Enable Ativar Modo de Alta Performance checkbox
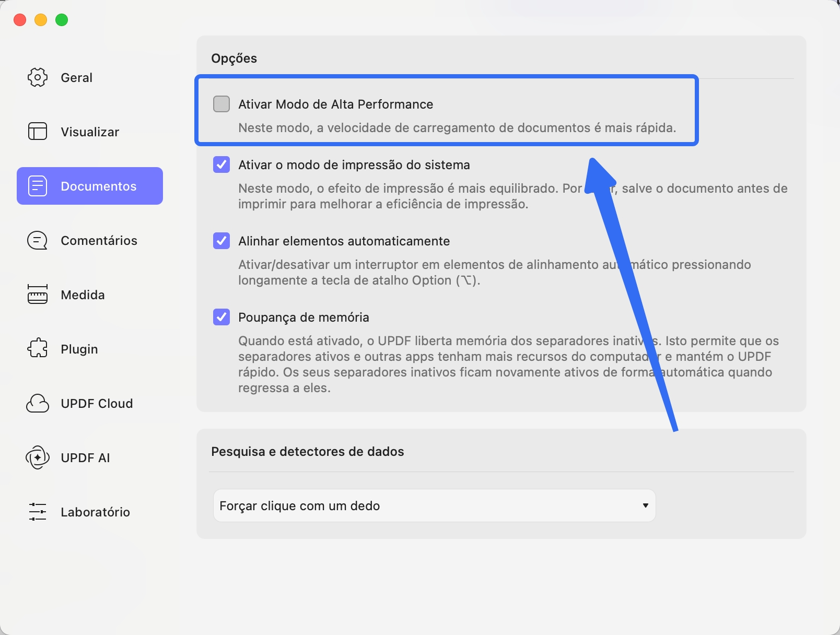 [221, 104]
